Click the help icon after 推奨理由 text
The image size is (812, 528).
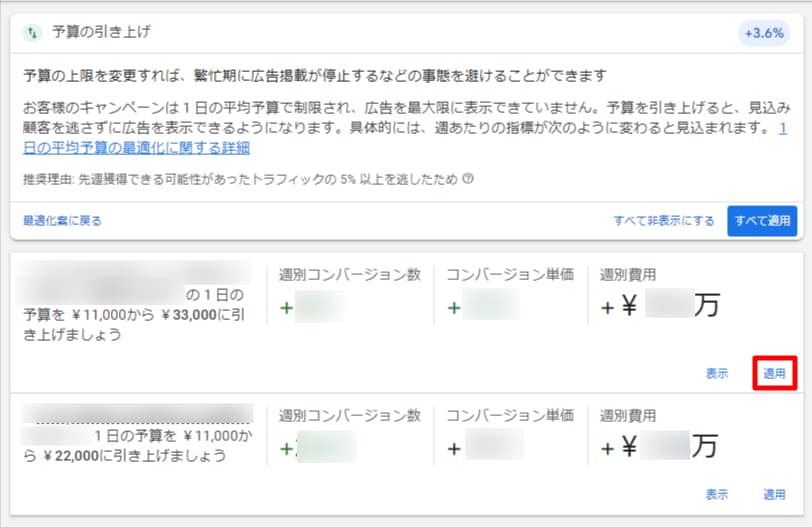(x=467, y=180)
